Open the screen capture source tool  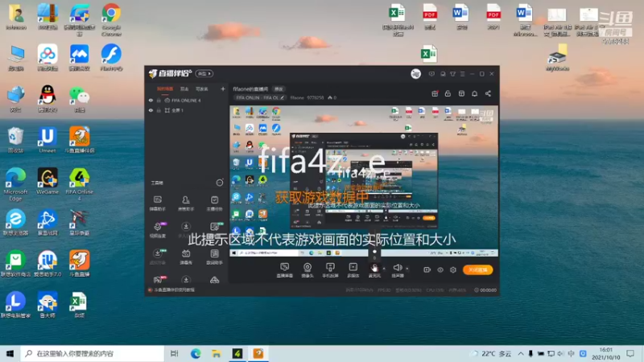point(285,270)
